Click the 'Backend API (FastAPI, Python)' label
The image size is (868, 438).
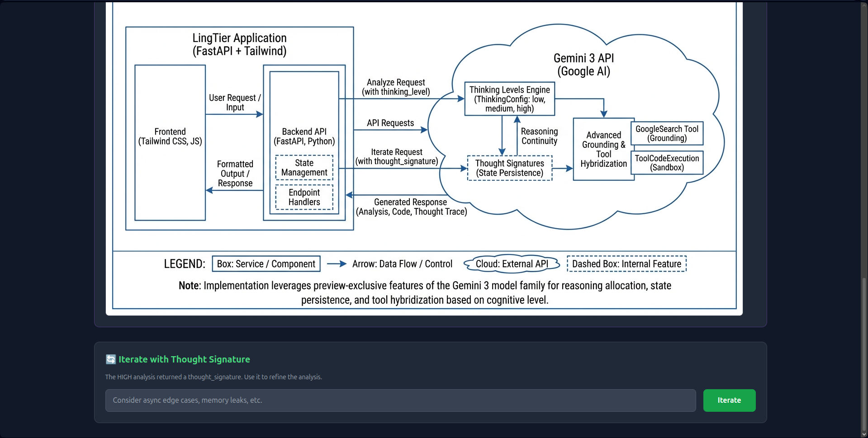point(304,137)
